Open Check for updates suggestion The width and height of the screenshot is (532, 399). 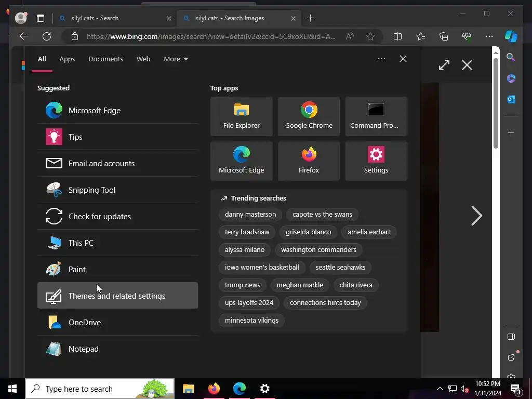coord(117,216)
